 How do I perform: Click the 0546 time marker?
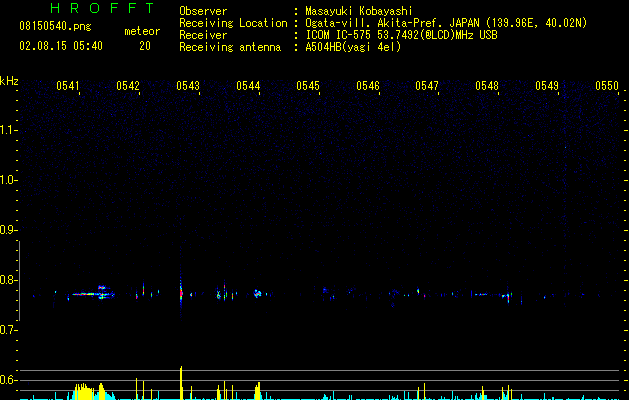368,86
